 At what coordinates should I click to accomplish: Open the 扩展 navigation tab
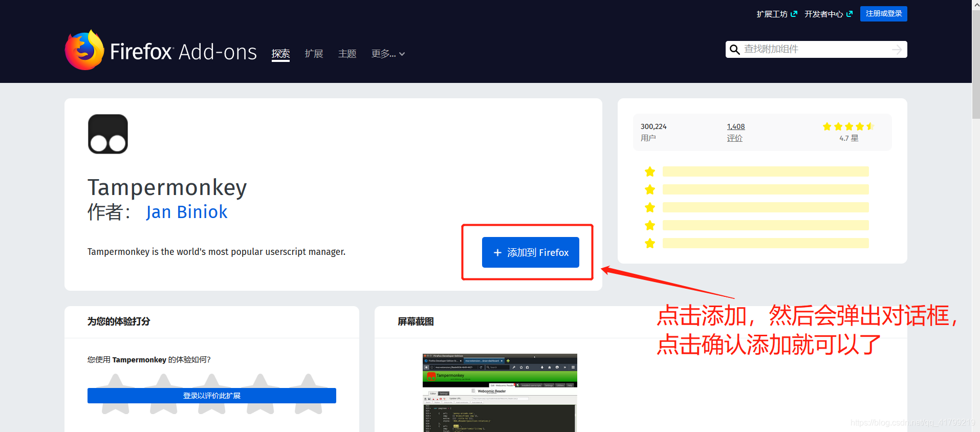[314, 54]
